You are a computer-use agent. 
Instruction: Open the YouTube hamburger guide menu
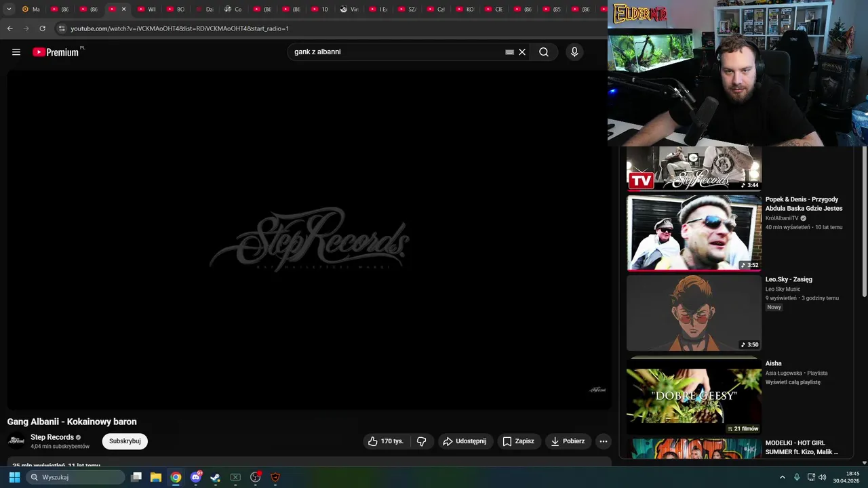pos(16,52)
